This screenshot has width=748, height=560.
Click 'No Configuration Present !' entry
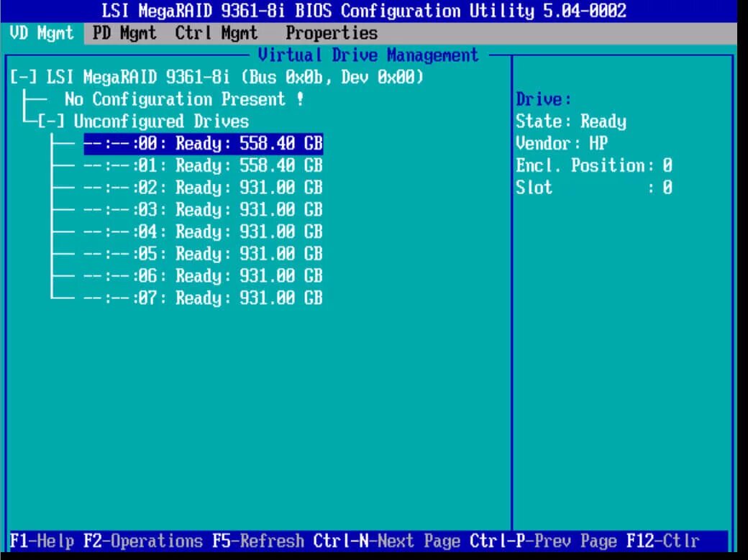coord(184,99)
